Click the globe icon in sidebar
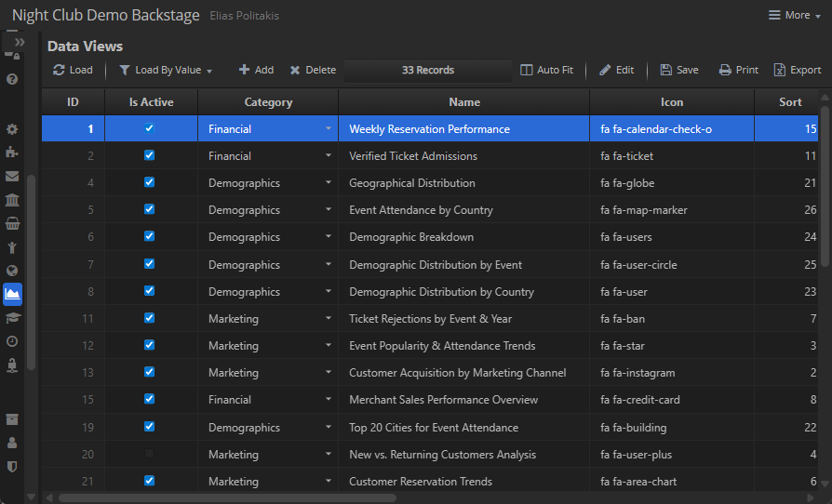This screenshot has height=504, width=832. (x=12, y=271)
